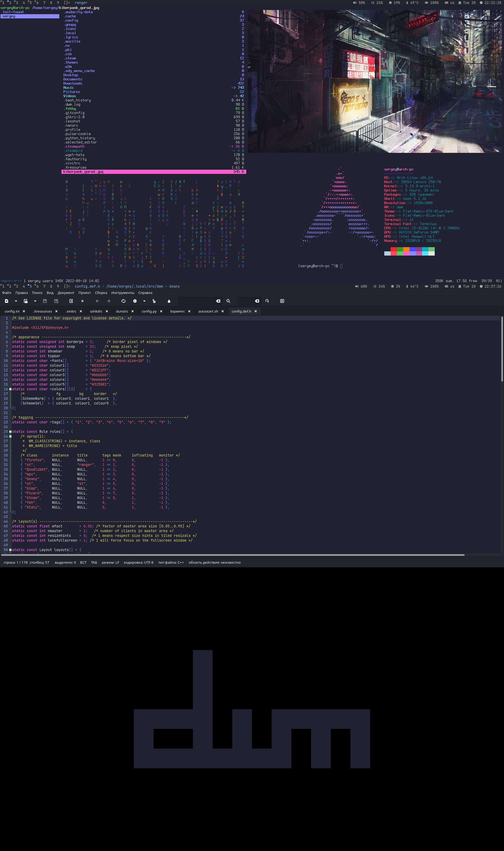Click the reload file icon in toolbar
The image size is (504, 851).
pyautogui.click(x=71, y=301)
